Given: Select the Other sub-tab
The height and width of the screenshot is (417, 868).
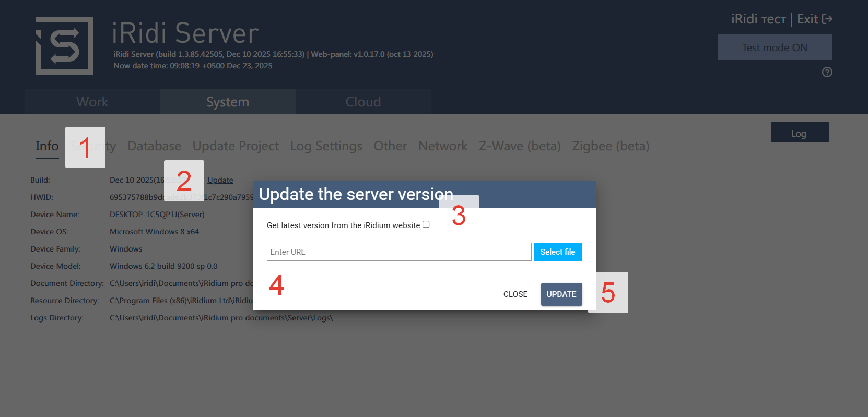Looking at the screenshot, I should coord(390,146).
